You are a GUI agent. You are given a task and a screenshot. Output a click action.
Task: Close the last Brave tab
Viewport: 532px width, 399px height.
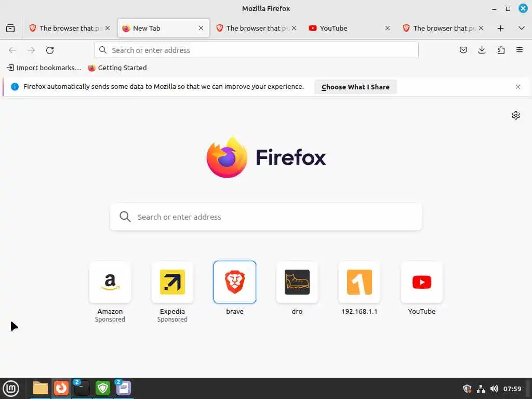[x=481, y=28]
